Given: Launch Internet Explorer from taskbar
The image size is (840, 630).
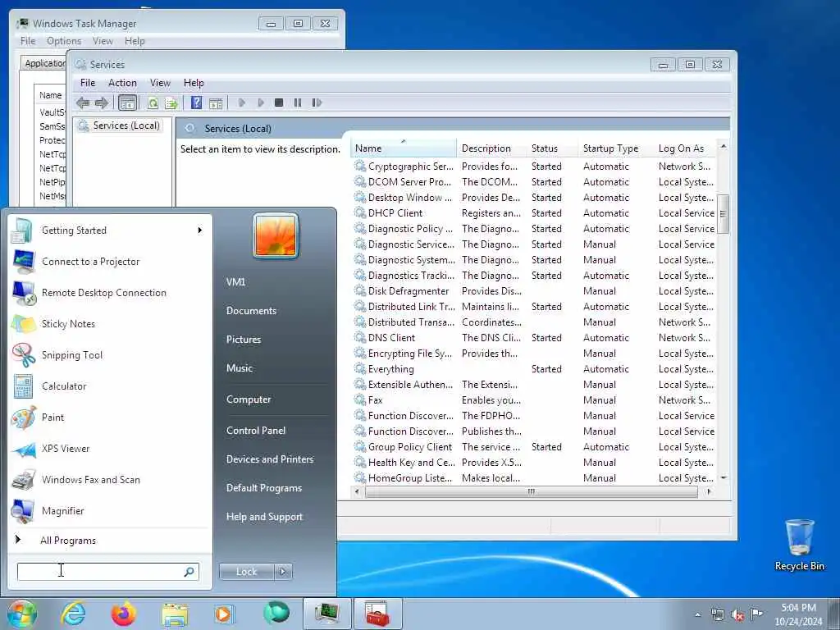Looking at the screenshot, I should click(x=72, y=614).
